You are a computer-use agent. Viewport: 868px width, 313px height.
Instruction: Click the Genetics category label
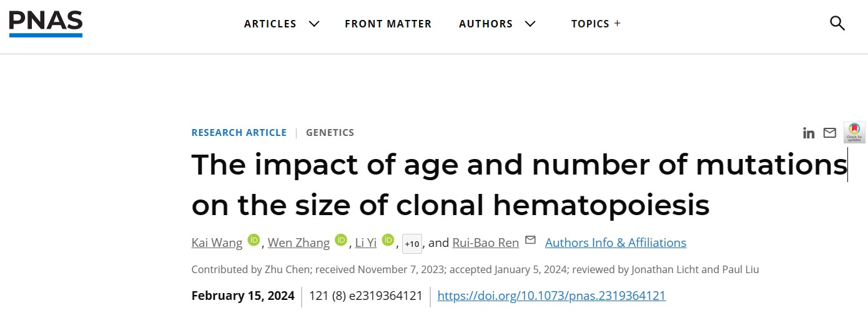(330, 132)
